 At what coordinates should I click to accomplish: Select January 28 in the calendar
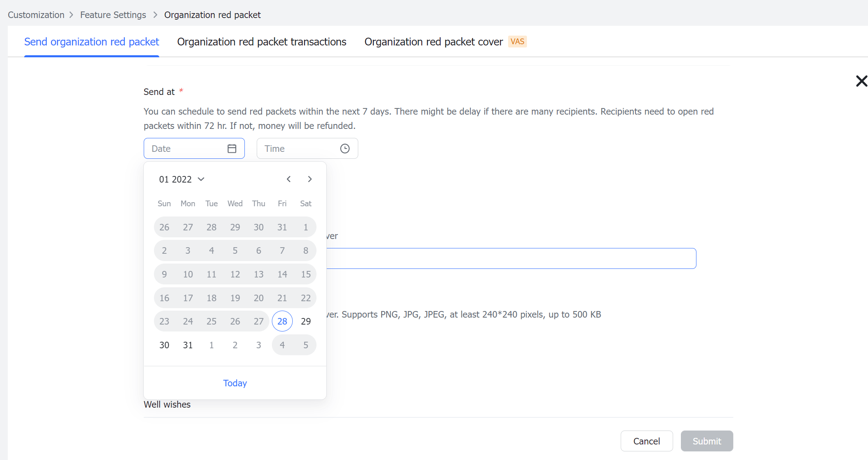tap(282, 321)
